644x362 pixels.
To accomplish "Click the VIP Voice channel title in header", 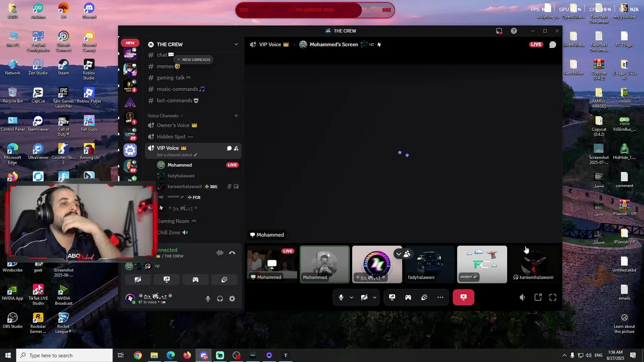I will point(270,44).
